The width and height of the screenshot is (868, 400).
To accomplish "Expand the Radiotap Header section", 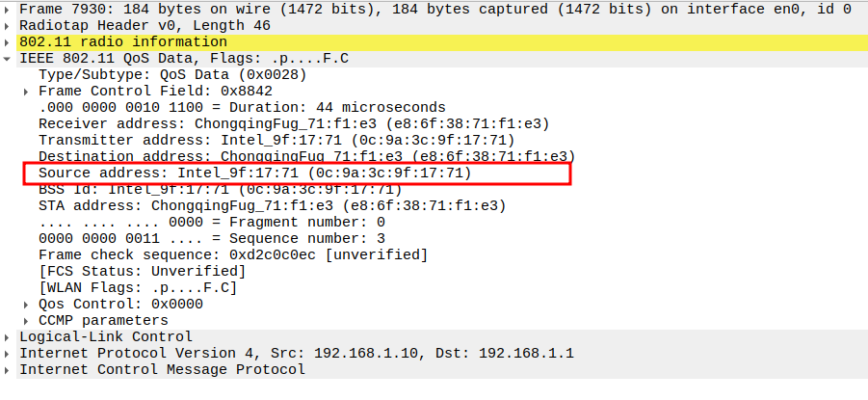I will 10,25.
